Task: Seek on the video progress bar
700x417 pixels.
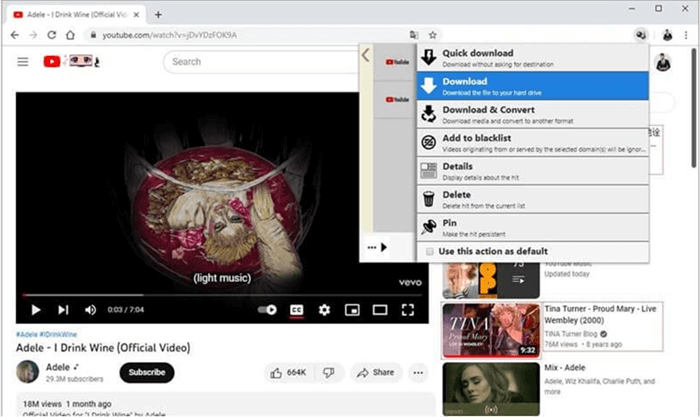Action: (222, 295)
